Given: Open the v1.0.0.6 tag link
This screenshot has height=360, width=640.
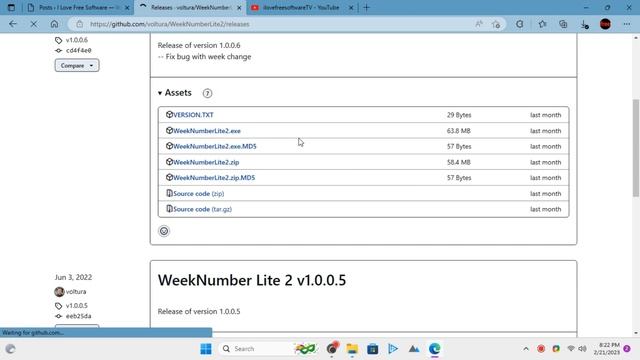Looking at the screenshot, I should (x=76, y=40).
